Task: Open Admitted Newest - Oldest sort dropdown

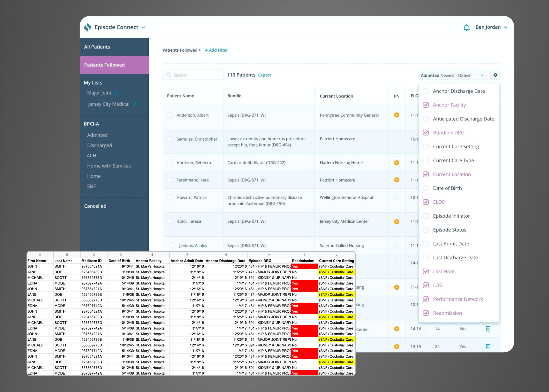Action: click(x=452, y=75)
